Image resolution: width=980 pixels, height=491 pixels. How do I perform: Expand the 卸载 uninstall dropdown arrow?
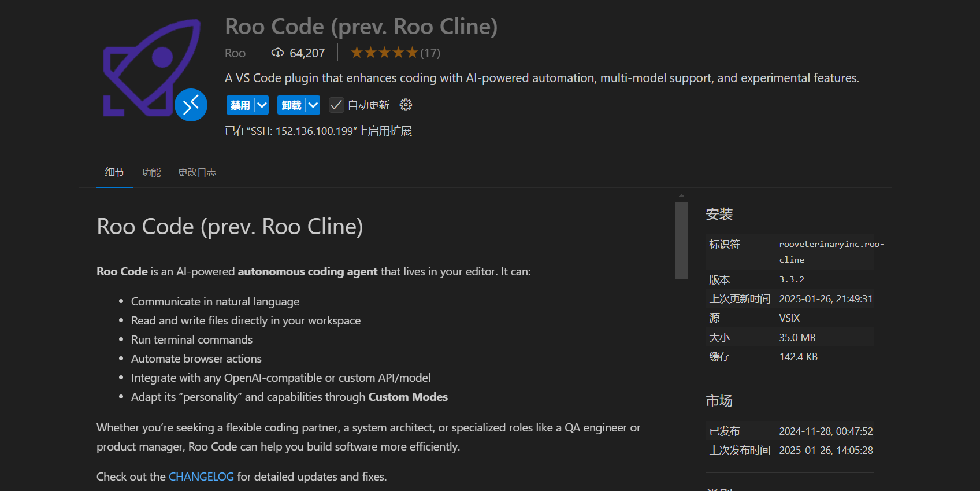(x=313, y=105)
